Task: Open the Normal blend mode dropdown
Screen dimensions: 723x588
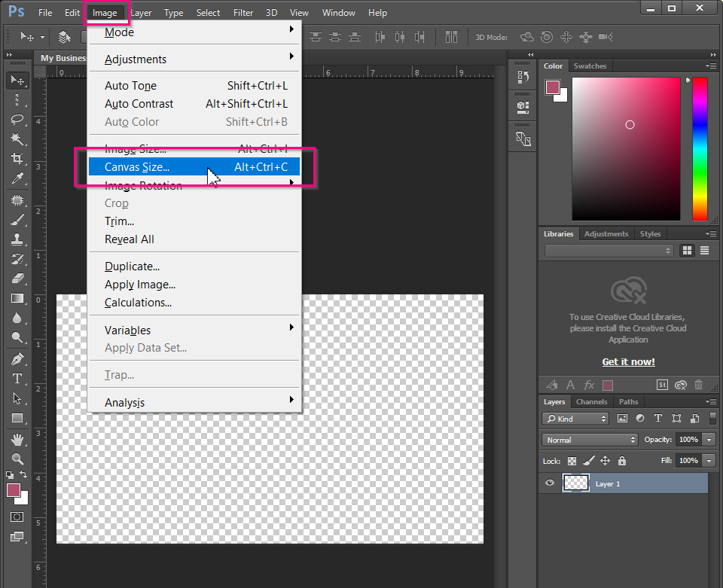Action: tap(590, 440)
